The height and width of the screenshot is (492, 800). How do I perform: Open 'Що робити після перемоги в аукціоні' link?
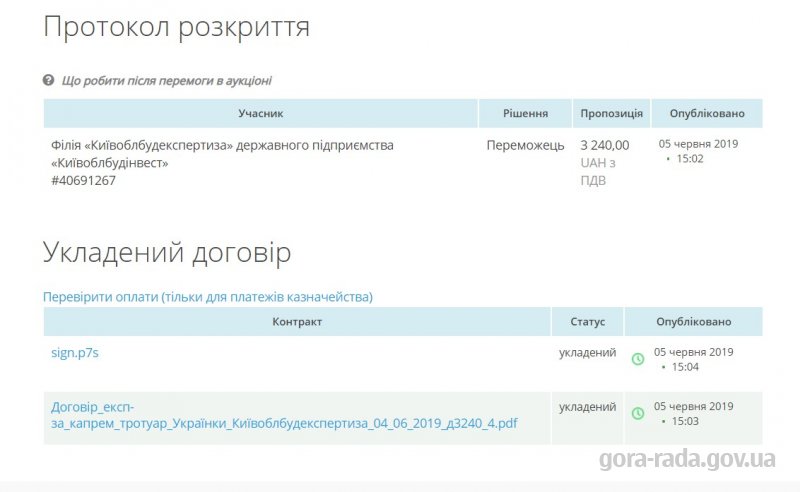pyautogui.click(x=166, y=81)
